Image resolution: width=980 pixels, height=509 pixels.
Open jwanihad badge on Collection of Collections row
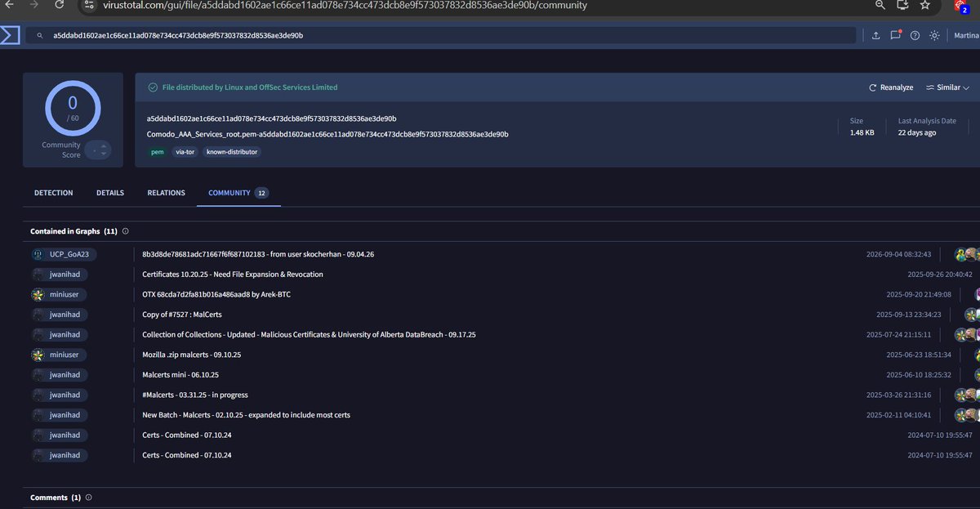pyautogui.click(x=61, y=334)
